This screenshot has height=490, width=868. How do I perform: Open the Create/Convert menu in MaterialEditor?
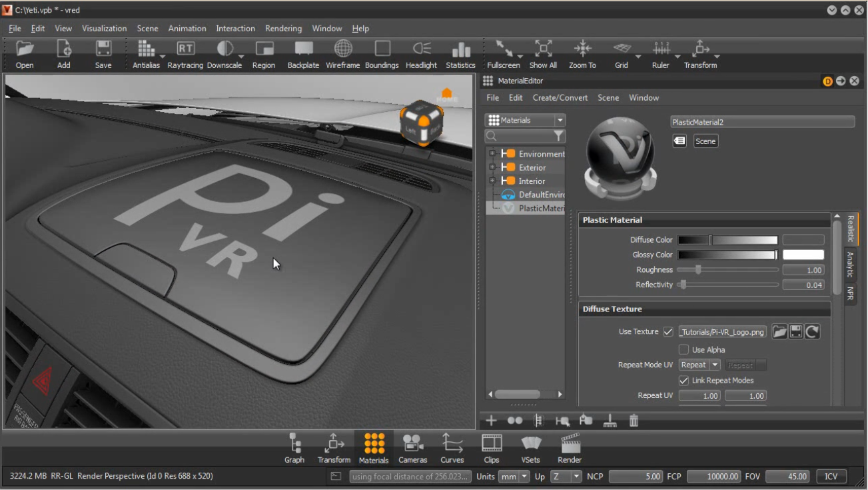(560, 98)
